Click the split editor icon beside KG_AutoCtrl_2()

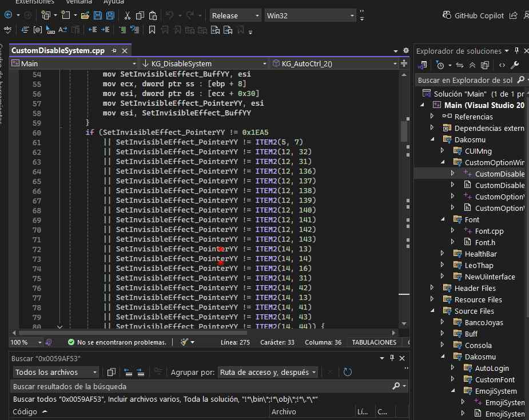coord(404,63)
